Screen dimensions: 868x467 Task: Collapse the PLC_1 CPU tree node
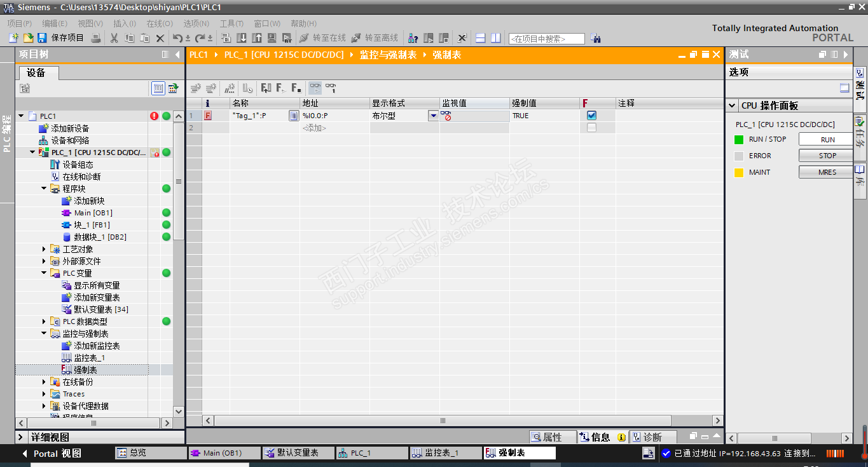[x=32, y=152]
